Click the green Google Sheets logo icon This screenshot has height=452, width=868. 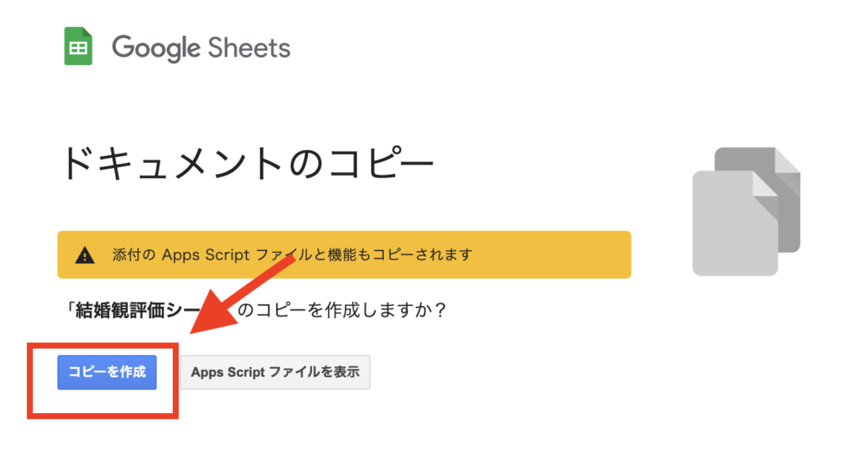pyautogui.click(x=78, y=47)
